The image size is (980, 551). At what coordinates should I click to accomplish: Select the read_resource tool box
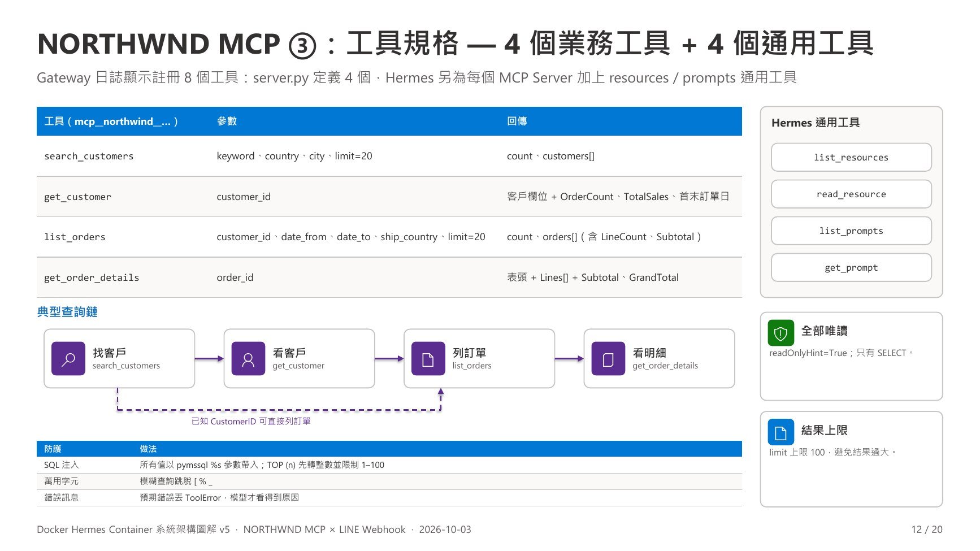click(x=851, y=194)
